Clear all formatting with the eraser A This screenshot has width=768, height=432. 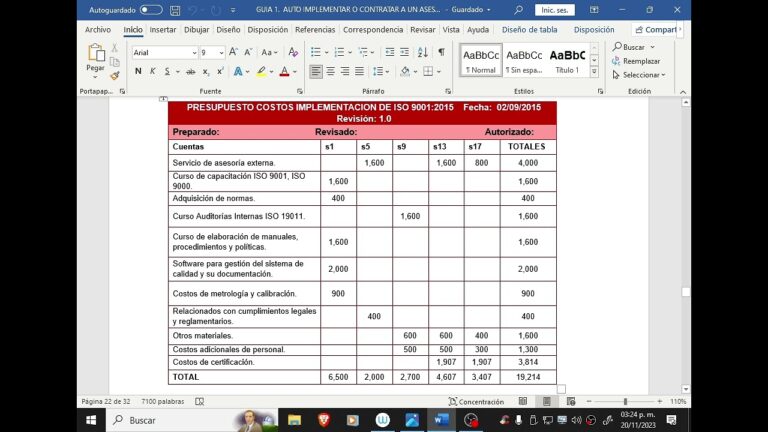point(293,52)
